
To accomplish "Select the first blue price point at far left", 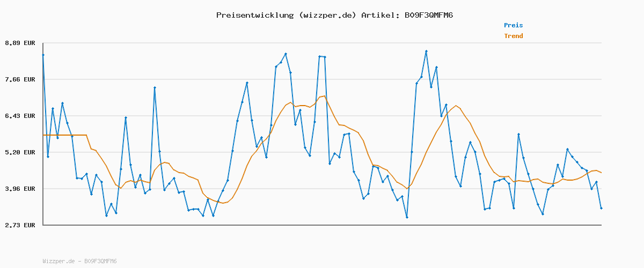I will (x=43, y=55).
